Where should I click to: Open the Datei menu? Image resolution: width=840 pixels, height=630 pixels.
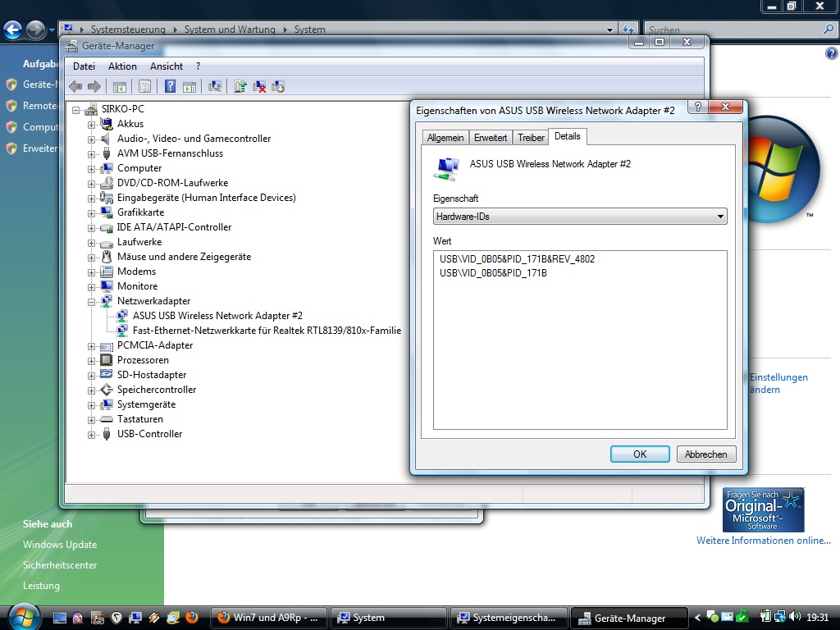tap(84, 66)
